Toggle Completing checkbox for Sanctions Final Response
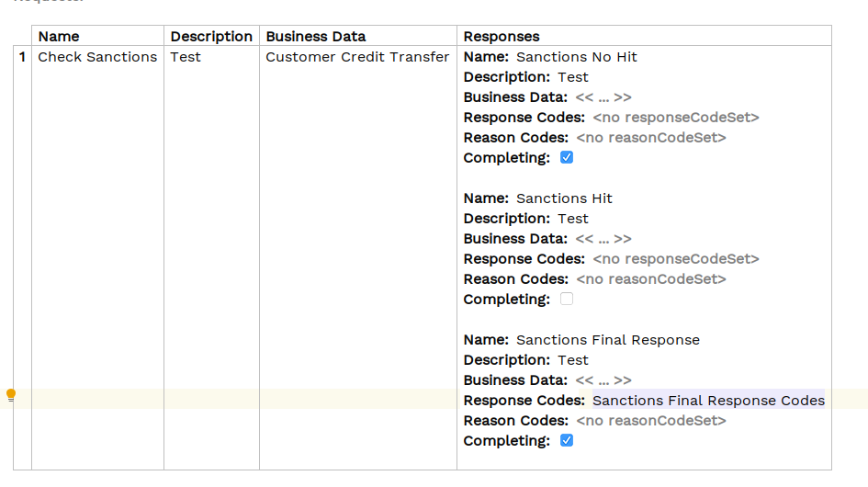The width and height of the screenshot is (868, 487). [x=567, y=441]
